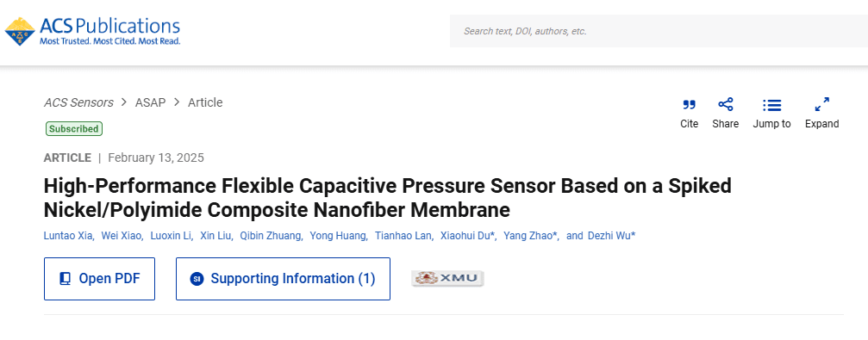Open Supporting Information (1) button
This screenshot has width=868, height=340.
tap(283, 279)
